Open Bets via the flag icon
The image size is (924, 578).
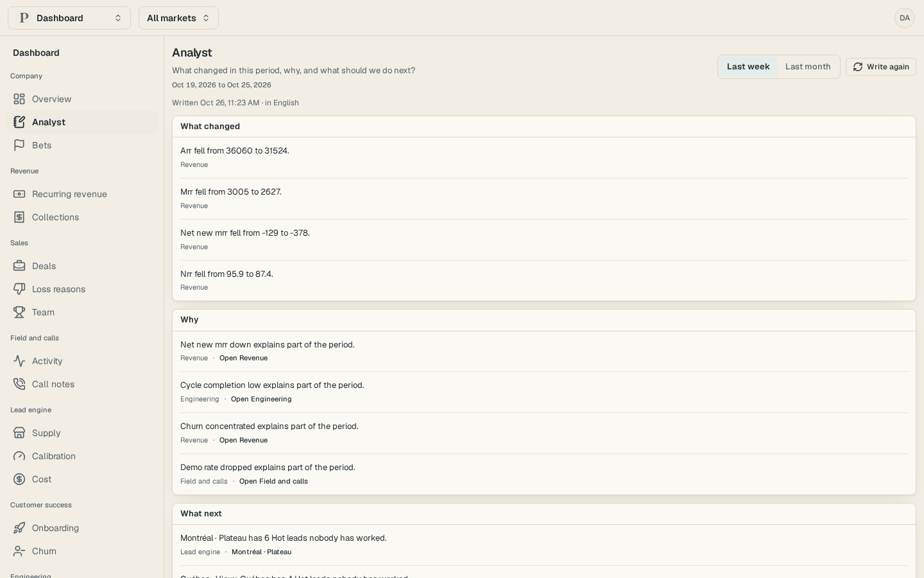tap(19, 145)
